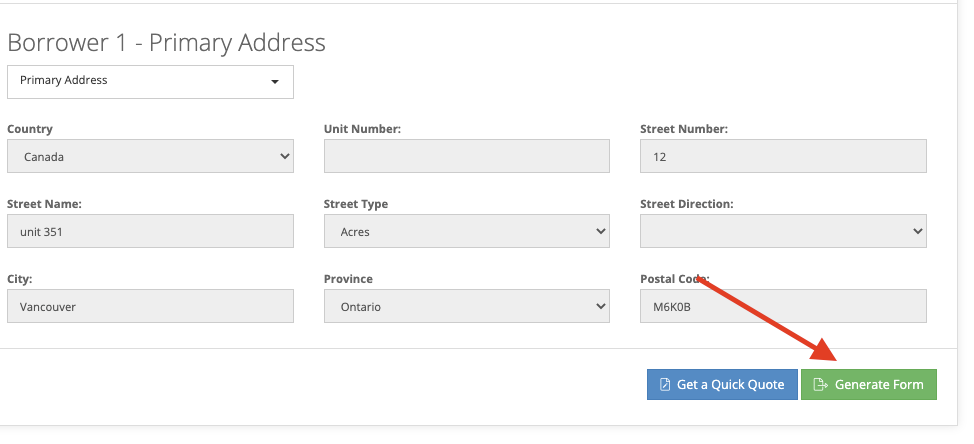The width and height of the screenshot is (974, 444).
Task: Click the chevron on the Street Direction field
Action: (x=917, y=231)
